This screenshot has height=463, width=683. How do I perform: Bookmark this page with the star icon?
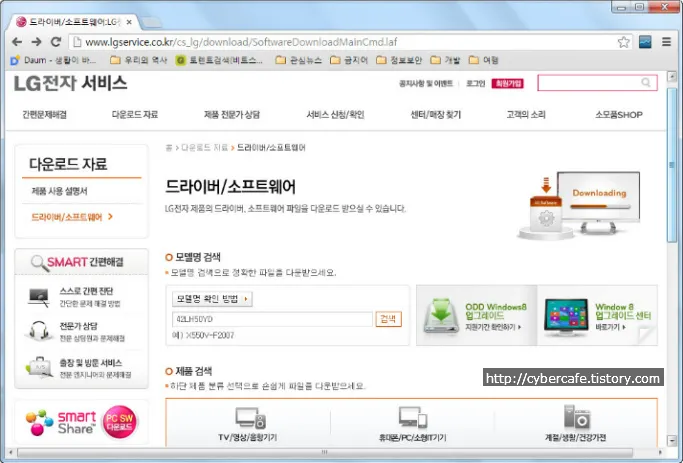tap(623, 42)
